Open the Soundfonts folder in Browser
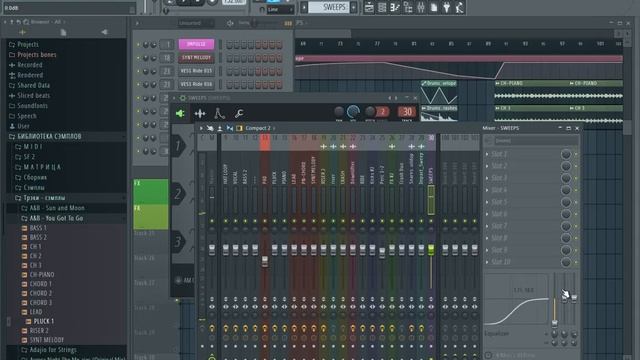The width and height of the screenshot is (640, 360). click(x=32, y=105)
